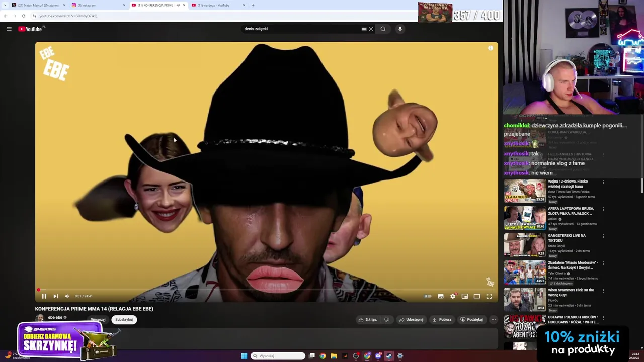Open options for When Scammers video

(x=603, y=291)
